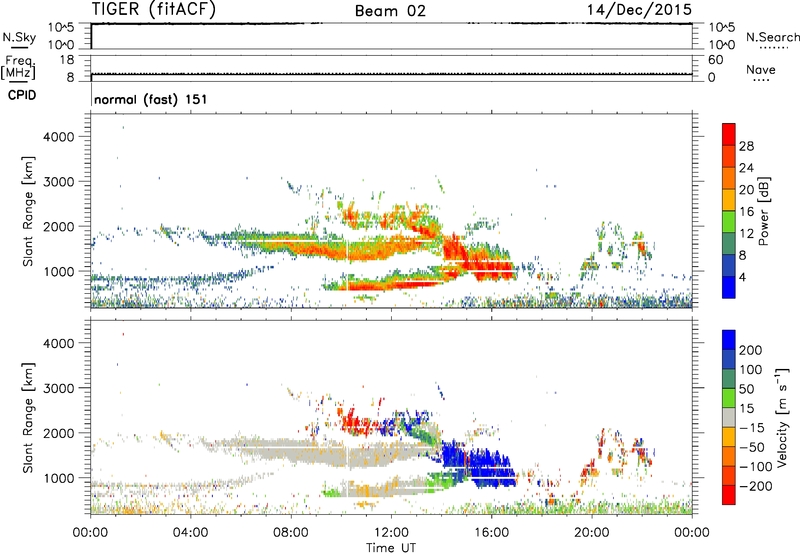This screenshot has height=554, width=800.
Task: Click the '12' tick on Power colorbar
Action: pos(746,234)
